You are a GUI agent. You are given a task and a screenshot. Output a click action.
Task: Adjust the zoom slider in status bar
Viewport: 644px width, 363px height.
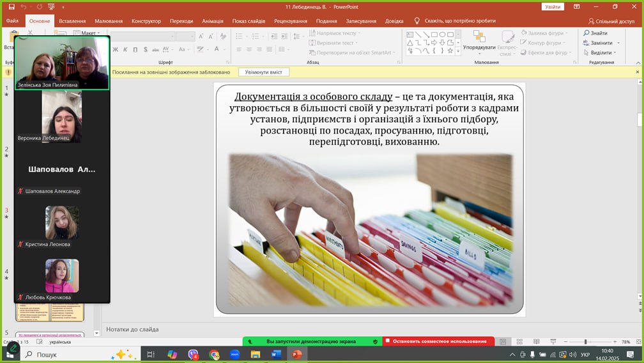click(x=585, y=342)
